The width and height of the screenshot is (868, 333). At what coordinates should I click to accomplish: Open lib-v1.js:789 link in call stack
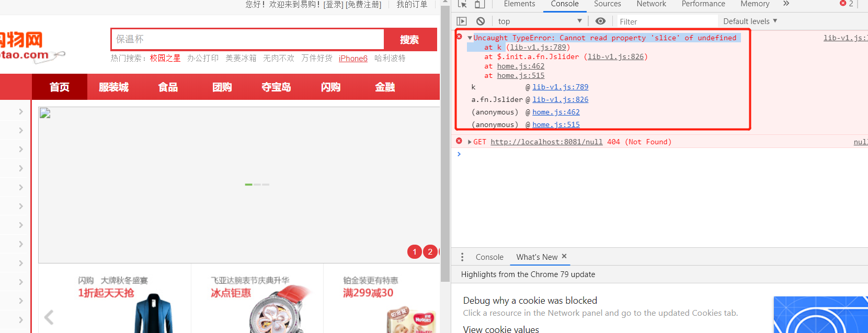click(560, 87)
